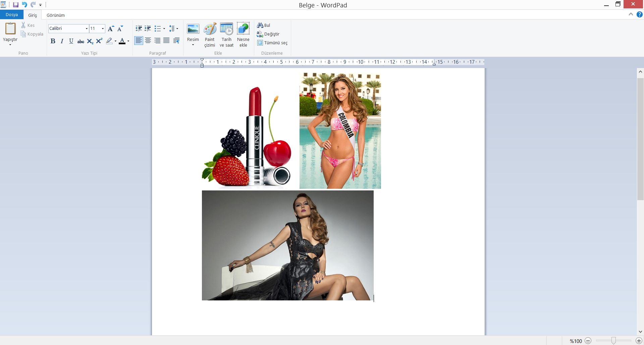Open line spacing options

point(173,28)
